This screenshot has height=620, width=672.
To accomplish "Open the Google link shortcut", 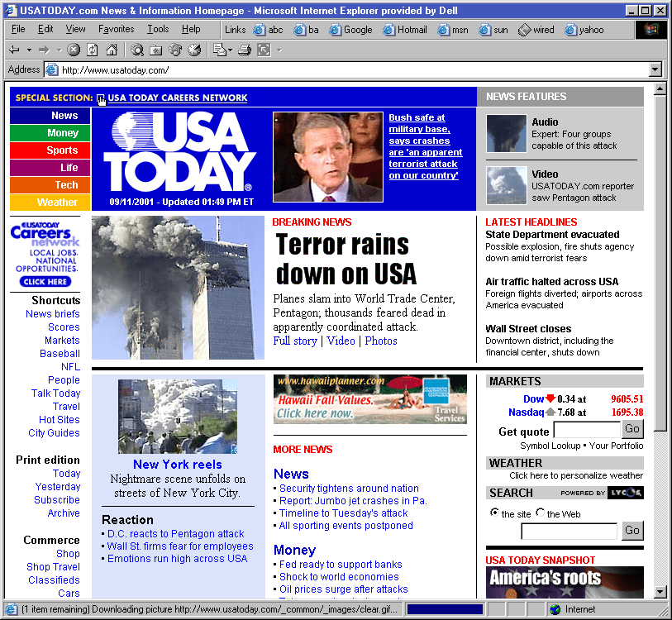I will pos(350,30).
